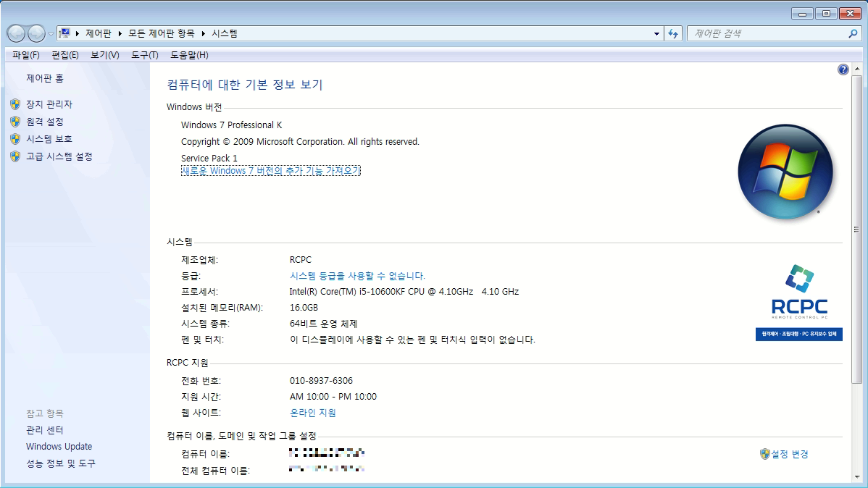Click shield icon beside 고급 시스템 설정
The height and width of the screenshot is (488, 868).
pyautogui.click(x=15, y=156)
